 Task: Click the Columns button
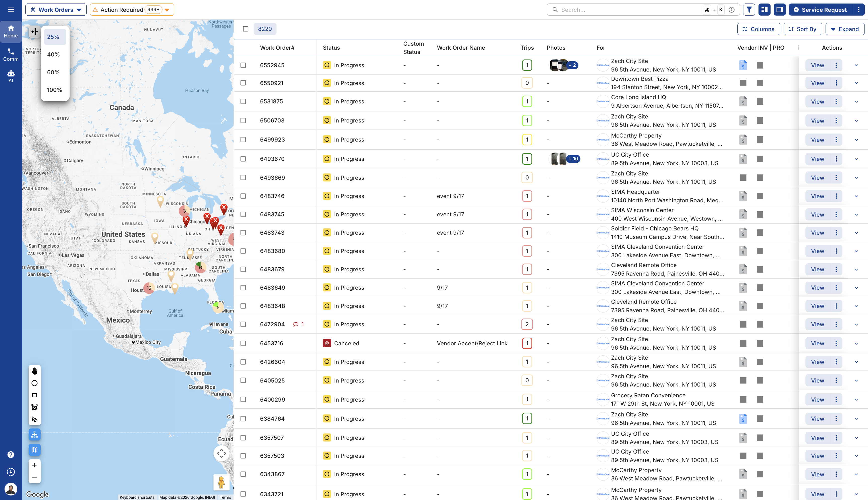point(758,29)
